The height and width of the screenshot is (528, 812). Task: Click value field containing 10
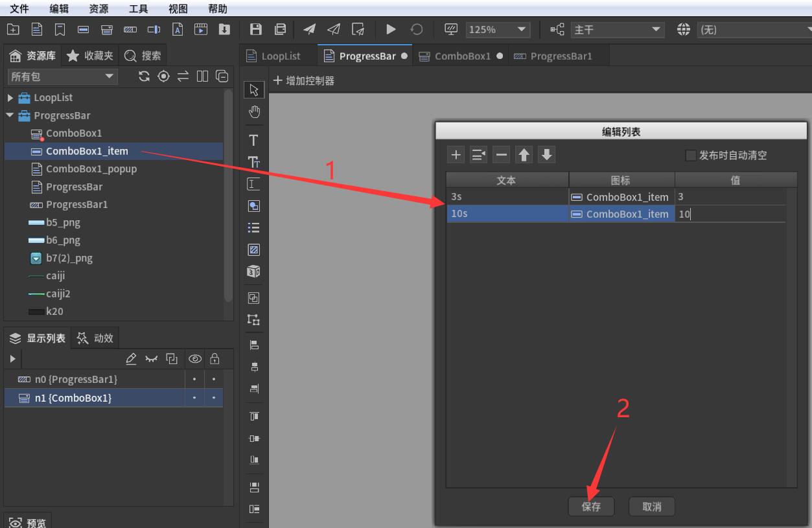click(730, 214)
